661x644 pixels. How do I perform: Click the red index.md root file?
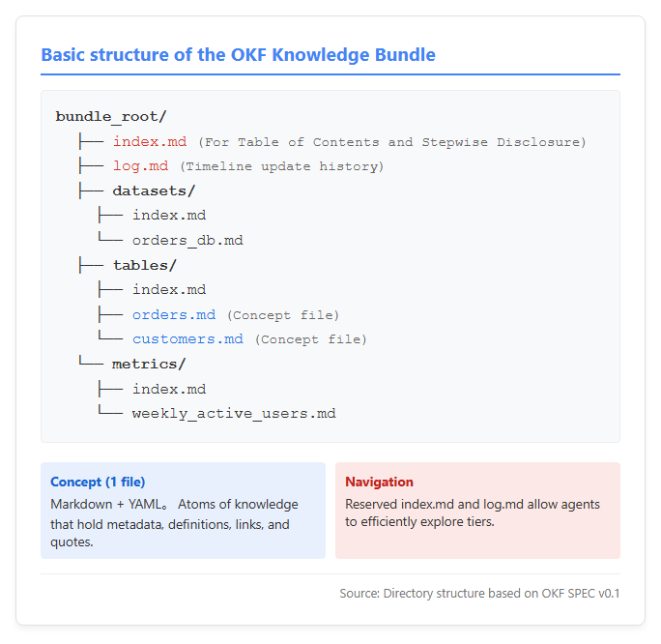tap(150, 141)
